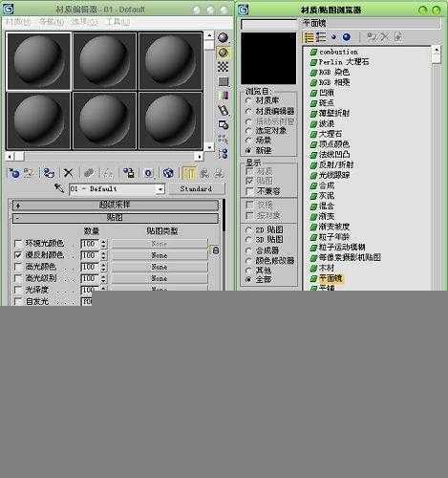448x478 pixels.
Task: Click the 漫反射颜色 amount spinner arrows
Action: [103, 255]
